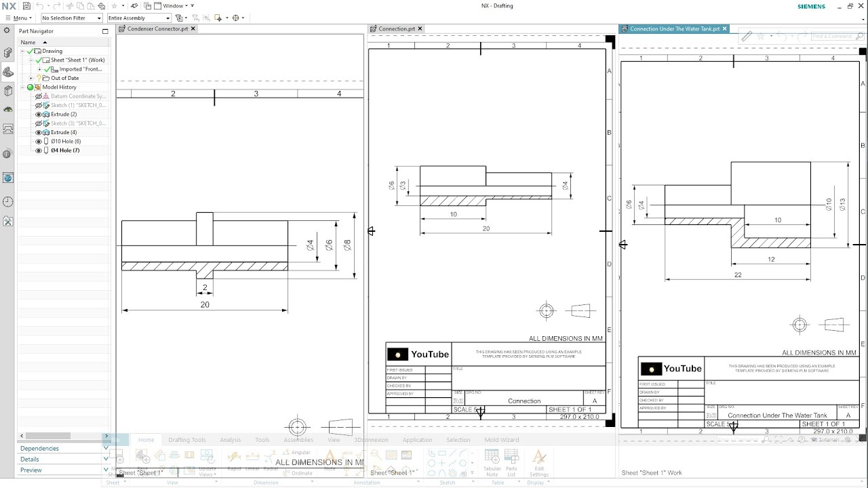Click the Cut scissors icon

click(x=70, y=5)
